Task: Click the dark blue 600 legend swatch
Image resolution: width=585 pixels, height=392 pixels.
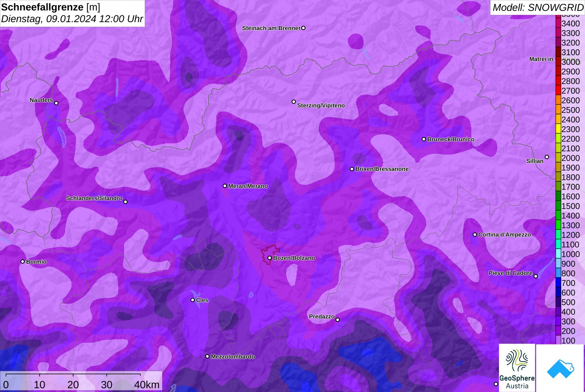Action: pos(558,293)
